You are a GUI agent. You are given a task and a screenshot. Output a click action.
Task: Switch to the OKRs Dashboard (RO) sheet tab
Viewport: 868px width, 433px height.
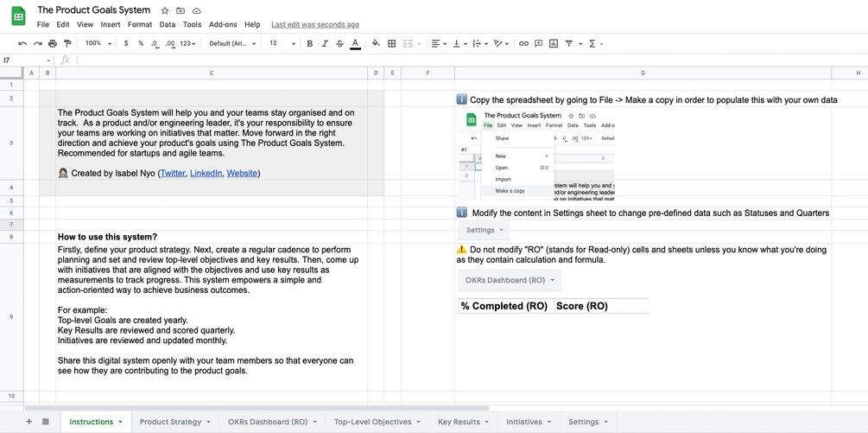[x=272, y=422]
